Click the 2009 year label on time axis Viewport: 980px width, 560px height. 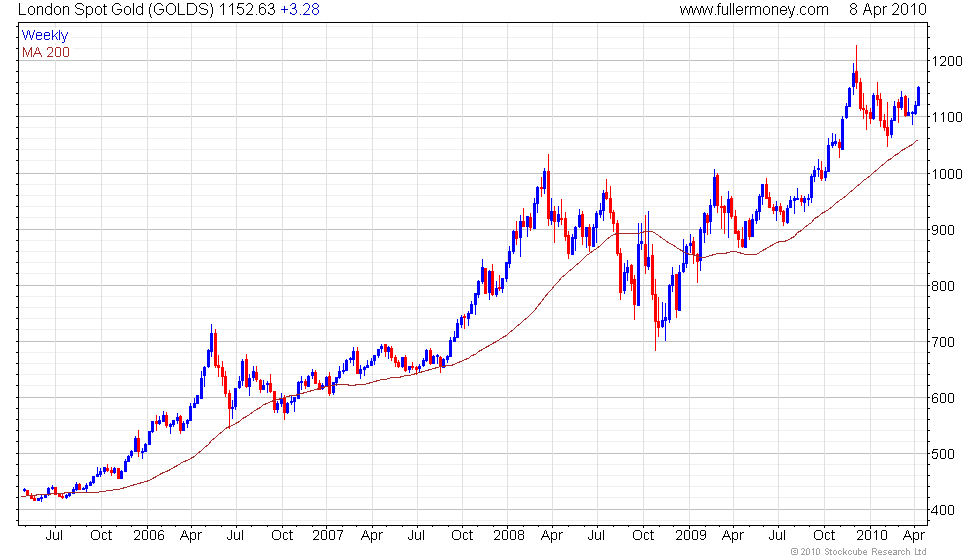coord(691,536)
